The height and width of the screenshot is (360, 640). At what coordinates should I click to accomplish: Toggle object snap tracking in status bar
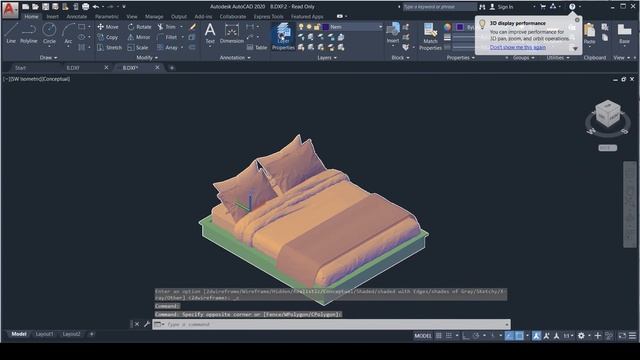coord(509,336)
